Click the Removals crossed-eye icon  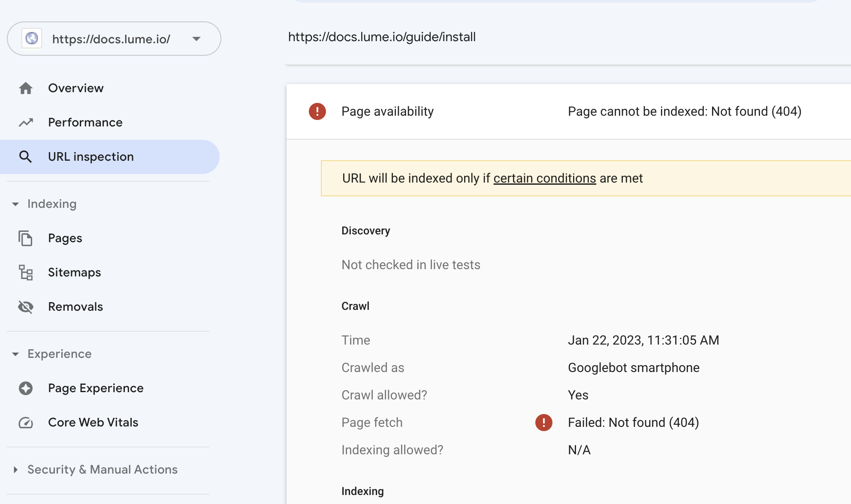(x=26, y=307)
